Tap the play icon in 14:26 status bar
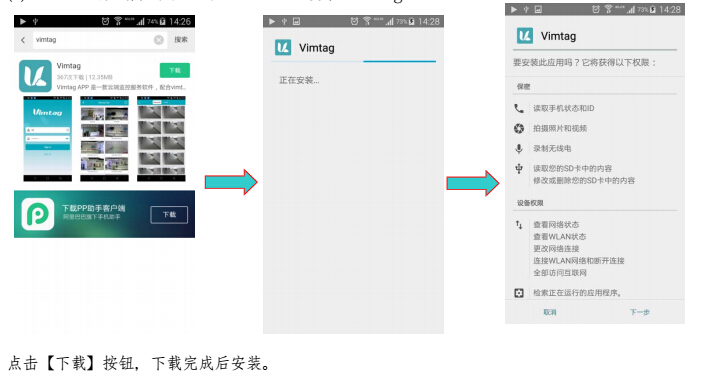This screenshot has height=382, width=701. (x=23, y=21)
